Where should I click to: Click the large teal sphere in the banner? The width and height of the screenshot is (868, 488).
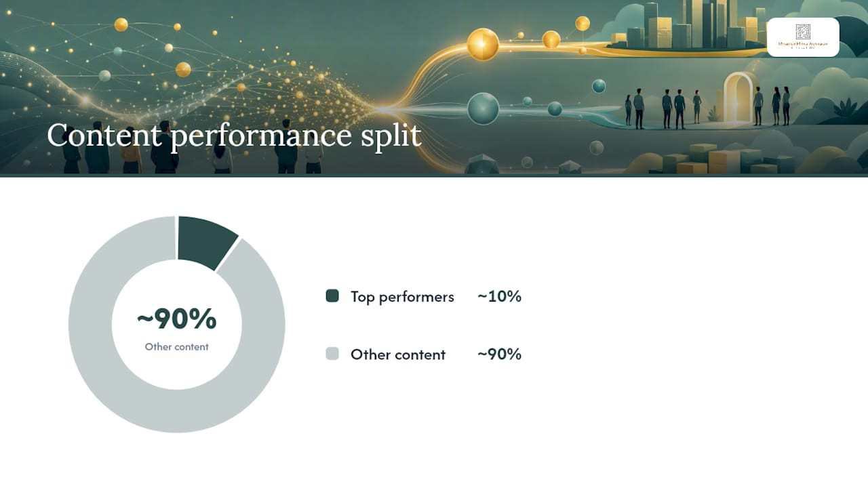point(484,108)
